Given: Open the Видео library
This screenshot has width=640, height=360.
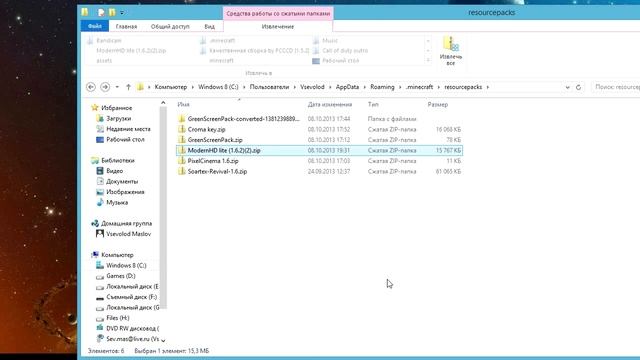Looking at the screenshot, I should (114, 171).
